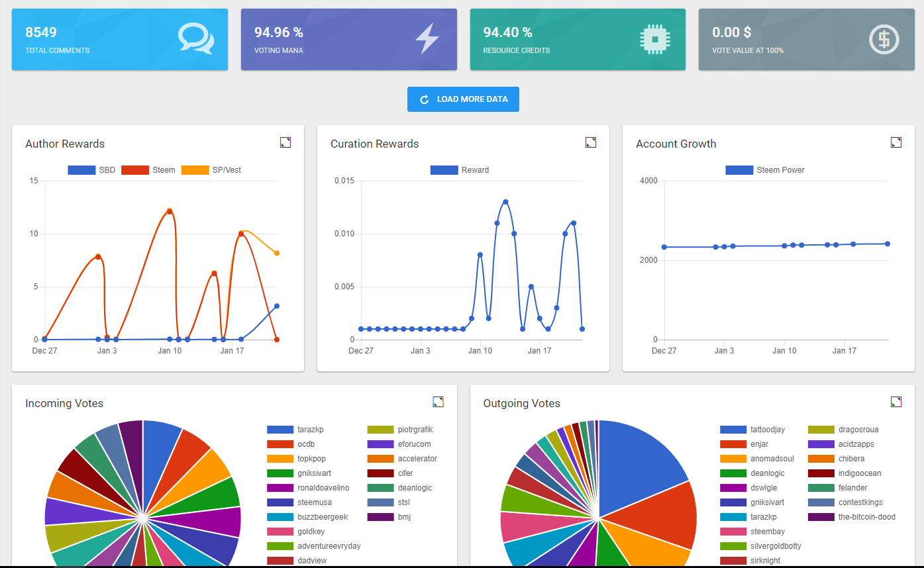Click the chip icon on Resource Credits card
The height and width of the screenshot is (568, 924).
pyautogui.click(x=654, y=39)
